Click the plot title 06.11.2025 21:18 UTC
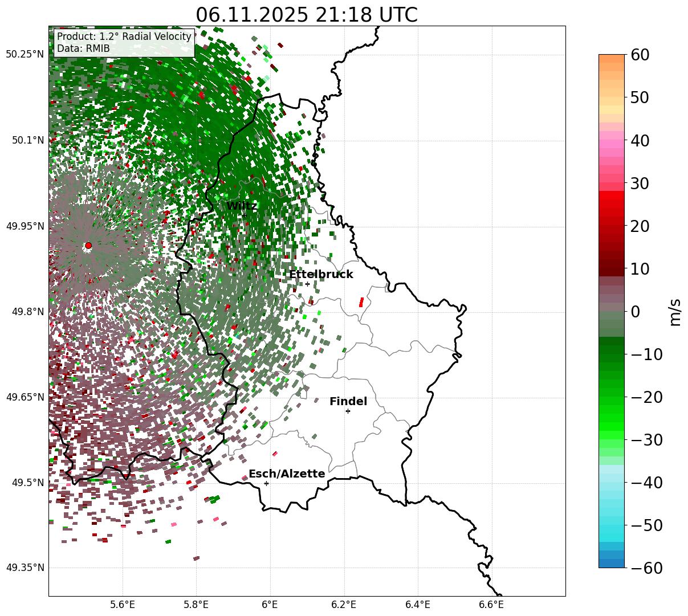 coord(307,15)
